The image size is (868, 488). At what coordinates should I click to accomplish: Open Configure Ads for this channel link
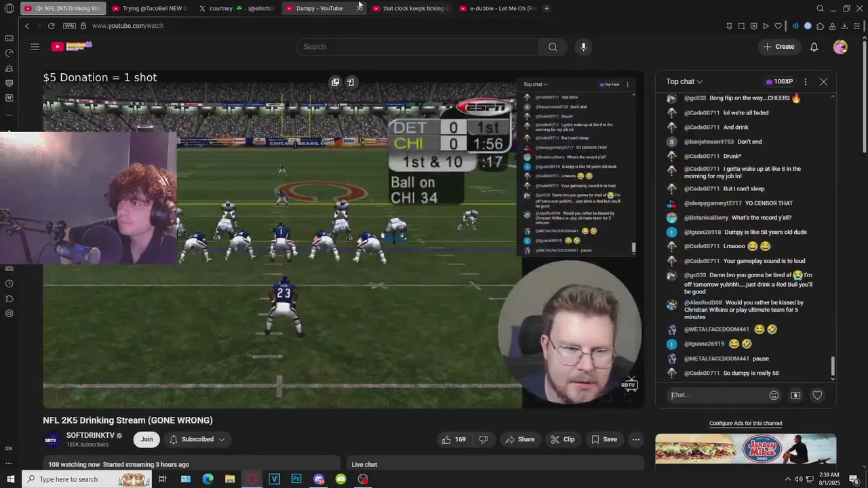point(745,424)
